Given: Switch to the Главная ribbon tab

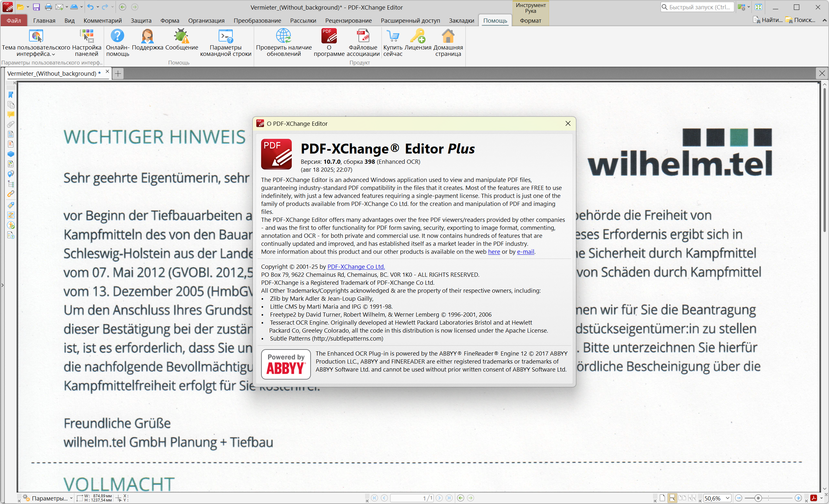Looking at the screenshot, I should (x=44, y=20).
